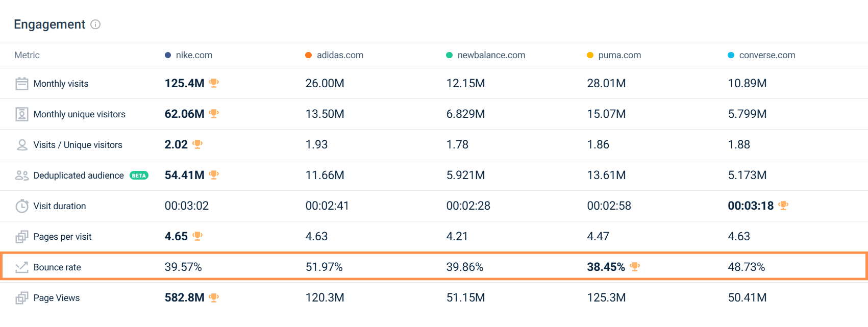Click the Bounce rate chart icon
Screen dimensions: 868x327
tap(22, 267)
